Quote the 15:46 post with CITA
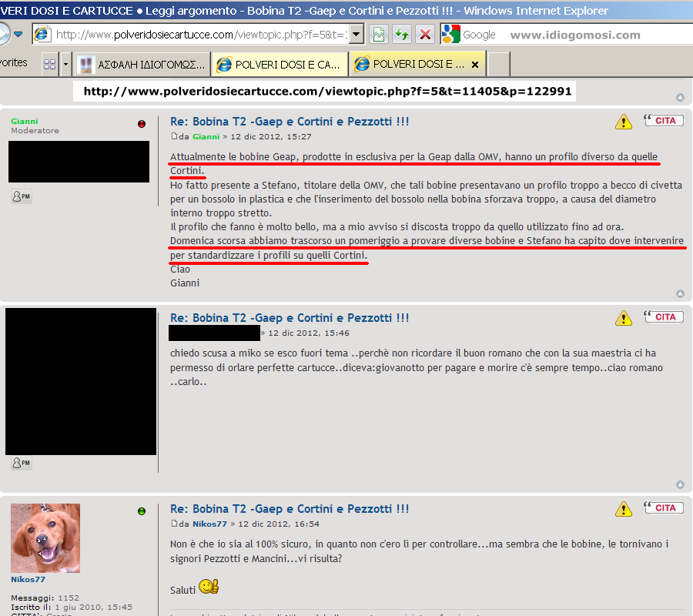Image resolution: width=693 pixels, height=616 pixels. [x=664, y=316]
